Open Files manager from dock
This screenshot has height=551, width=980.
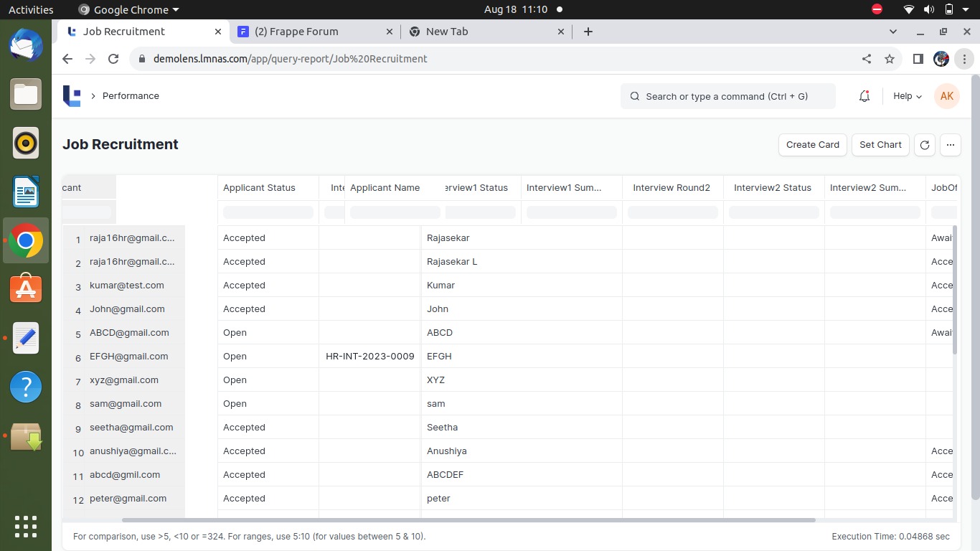(x=26, y=94)
